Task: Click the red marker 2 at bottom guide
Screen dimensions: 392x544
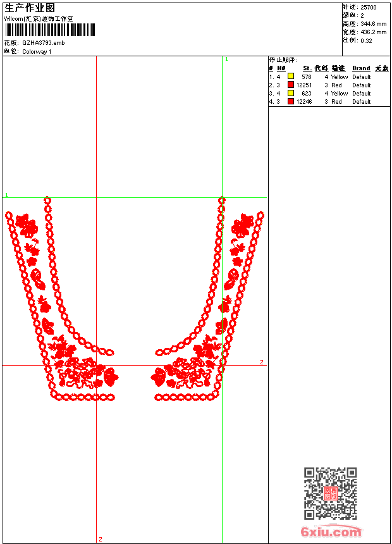Action: point(100,539)
